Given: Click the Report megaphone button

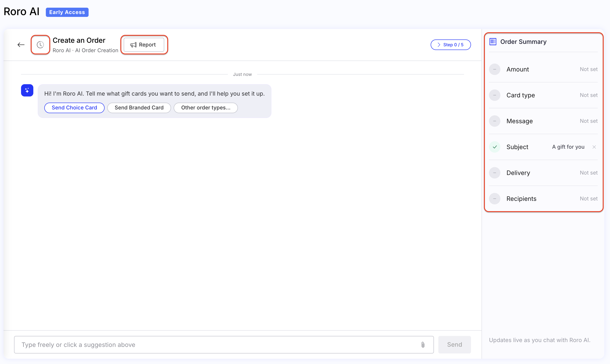Looking at the screenshot, I should tap(144, 45).
